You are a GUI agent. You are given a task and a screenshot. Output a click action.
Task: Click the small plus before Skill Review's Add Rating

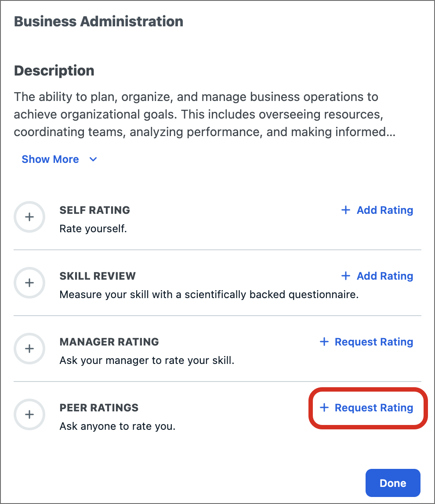click(346, 276)
